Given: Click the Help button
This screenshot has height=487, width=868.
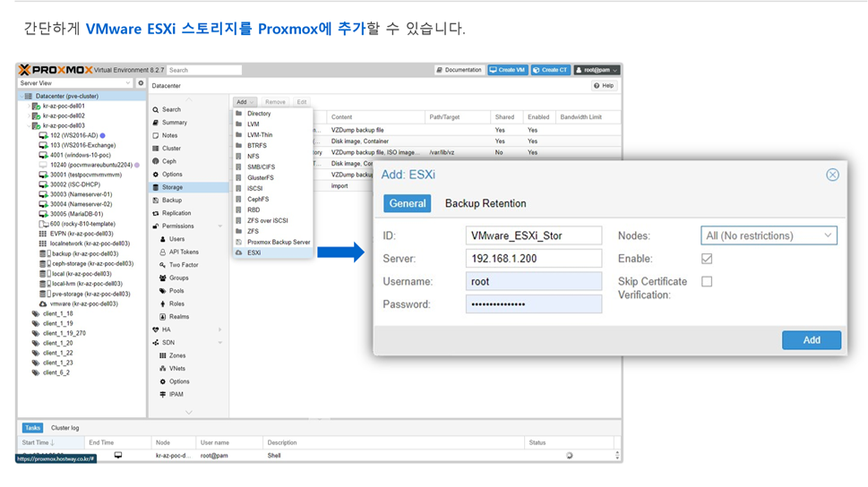Looking at the screenshot, I should (x=604, y=86).
